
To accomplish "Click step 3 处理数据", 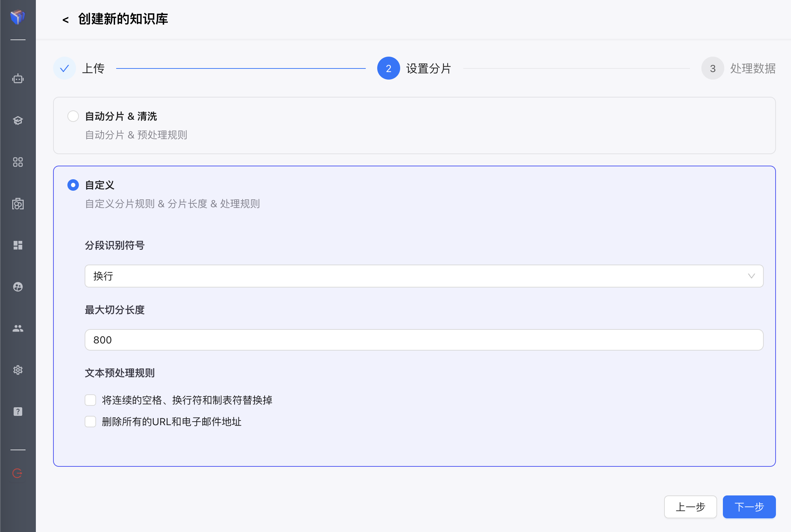I will click(712, 68).
